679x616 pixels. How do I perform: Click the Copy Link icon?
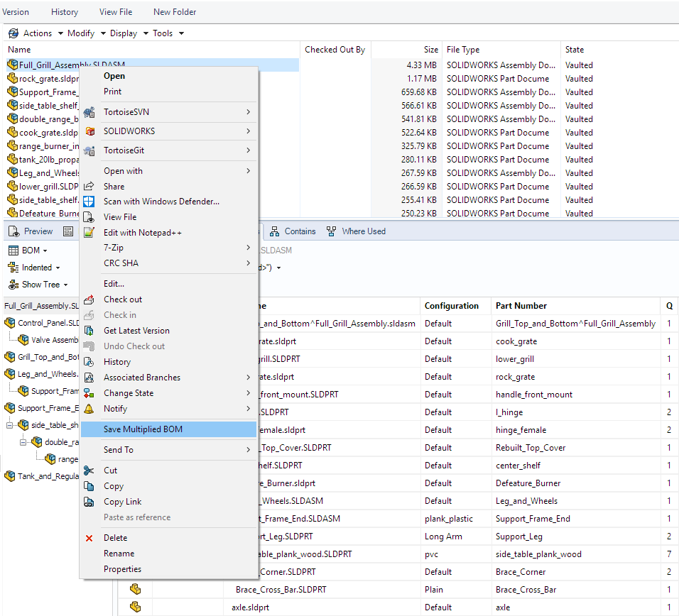coord(89,502)
